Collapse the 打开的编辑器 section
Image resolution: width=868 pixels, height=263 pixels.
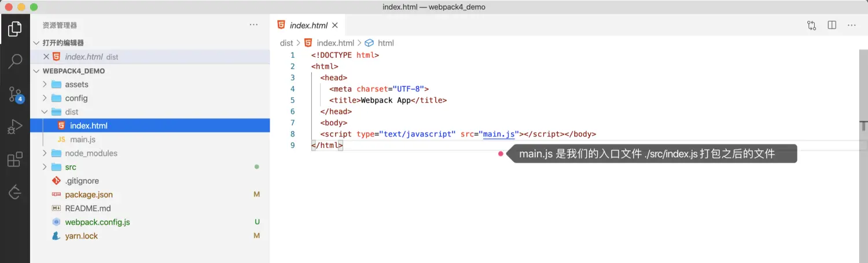pyautogui.click(x=37, y=43)
